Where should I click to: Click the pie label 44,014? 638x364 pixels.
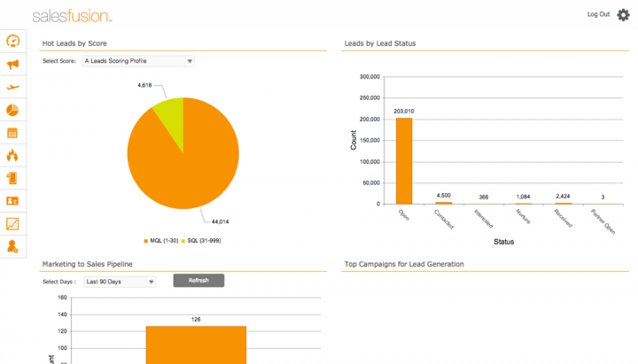tap(220, 221)
